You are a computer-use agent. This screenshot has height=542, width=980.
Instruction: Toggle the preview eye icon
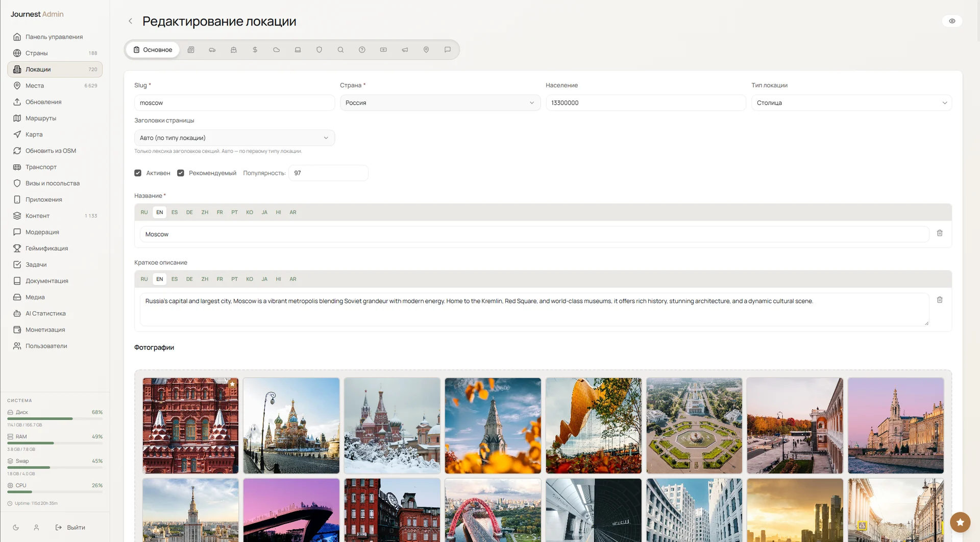(952, 21)
